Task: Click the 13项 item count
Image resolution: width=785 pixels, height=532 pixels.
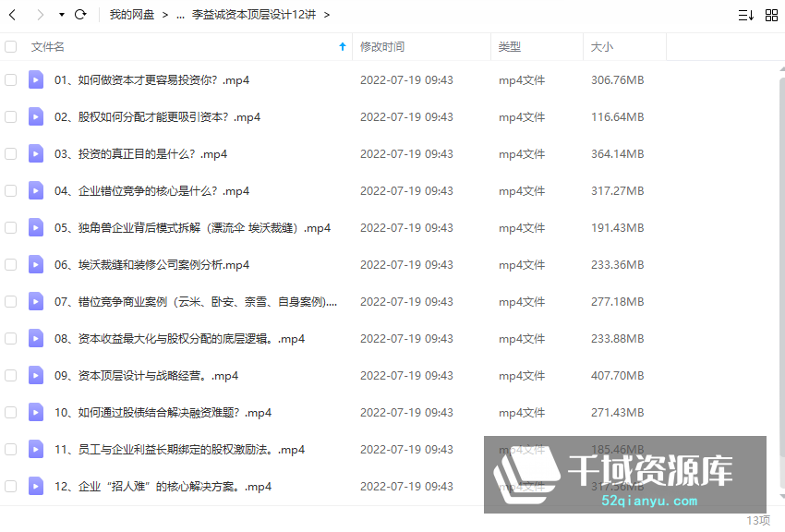Action: click(758, 521)
